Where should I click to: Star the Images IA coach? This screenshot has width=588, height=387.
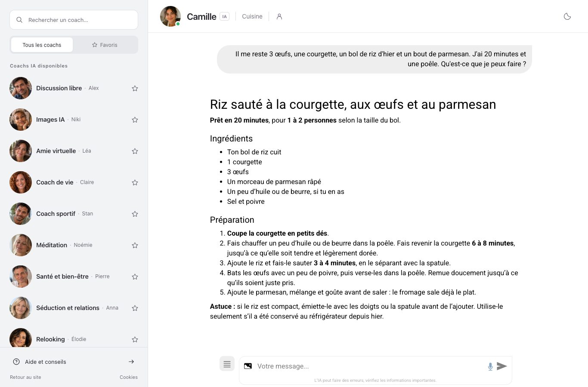135,120
